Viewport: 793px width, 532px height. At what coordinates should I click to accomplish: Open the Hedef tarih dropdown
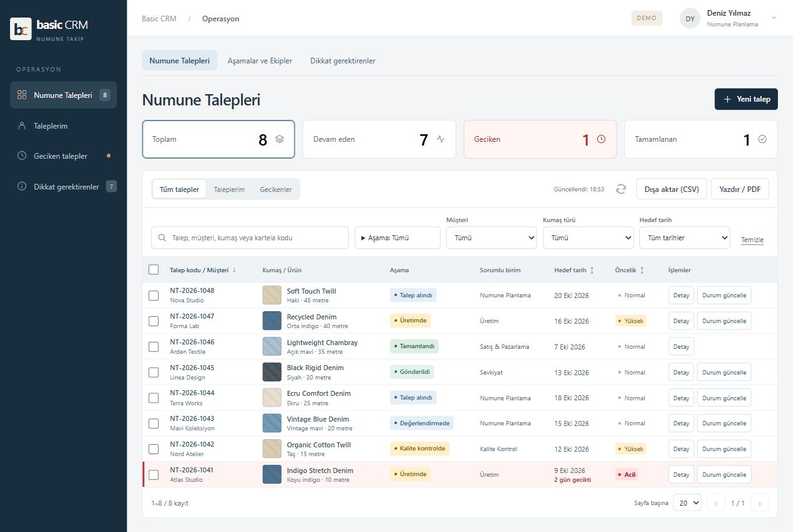pyautogui.click(x=684, y=238)
